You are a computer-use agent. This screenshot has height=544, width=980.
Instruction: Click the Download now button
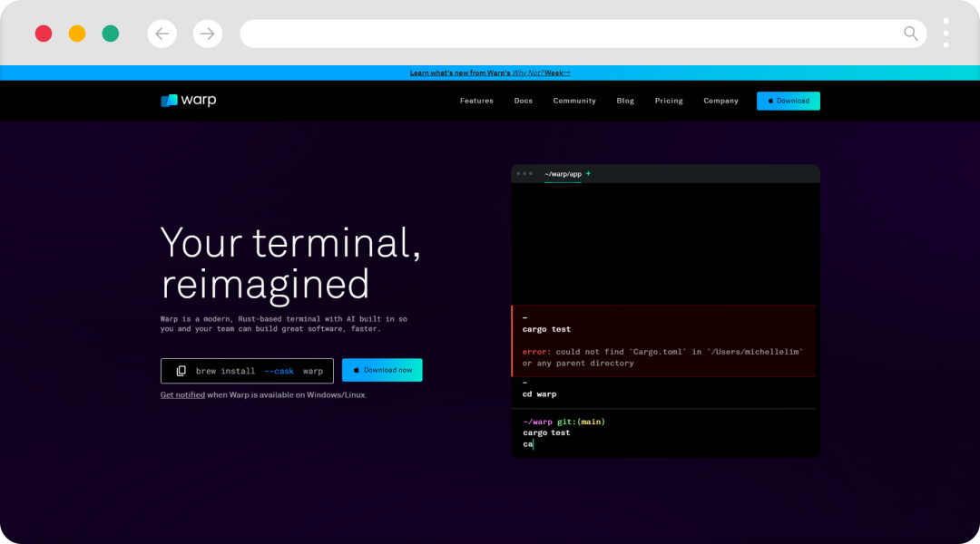pyautogui.click(x=382, y=370)
